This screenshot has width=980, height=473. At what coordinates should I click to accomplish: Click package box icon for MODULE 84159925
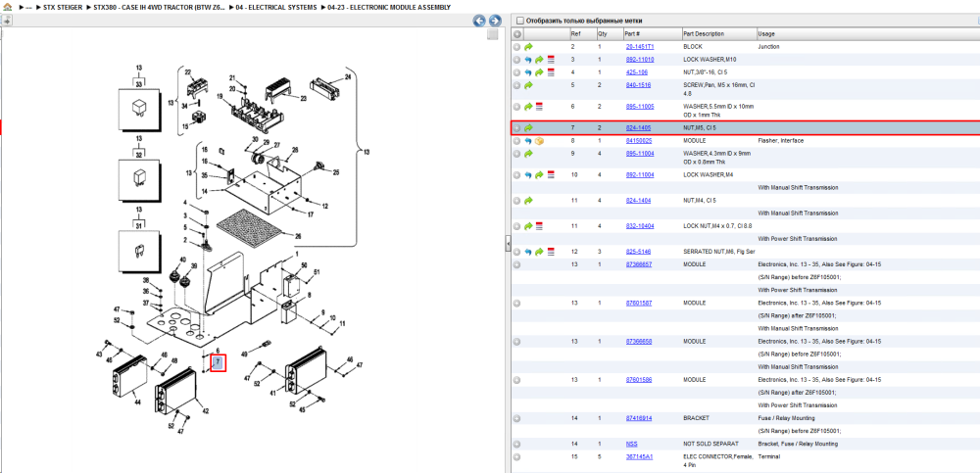[x=539, y=141]
